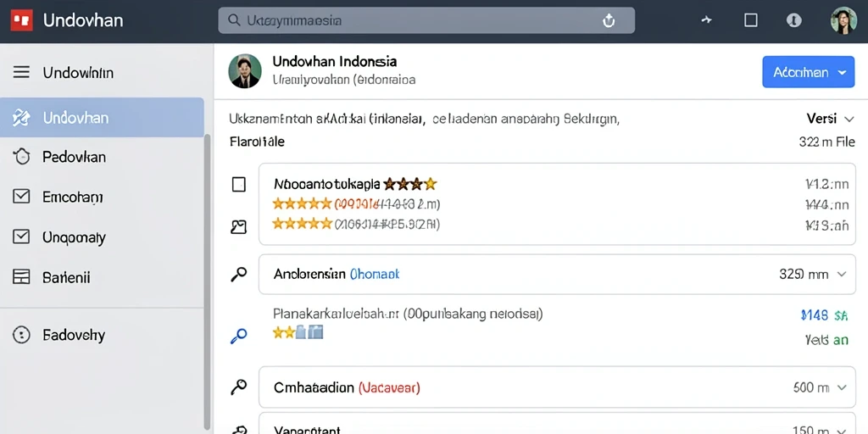Click the magnifier icon beside Cmhaaadion row
The width and height of the screenshot is (868, 434).
tap(238, 387)
